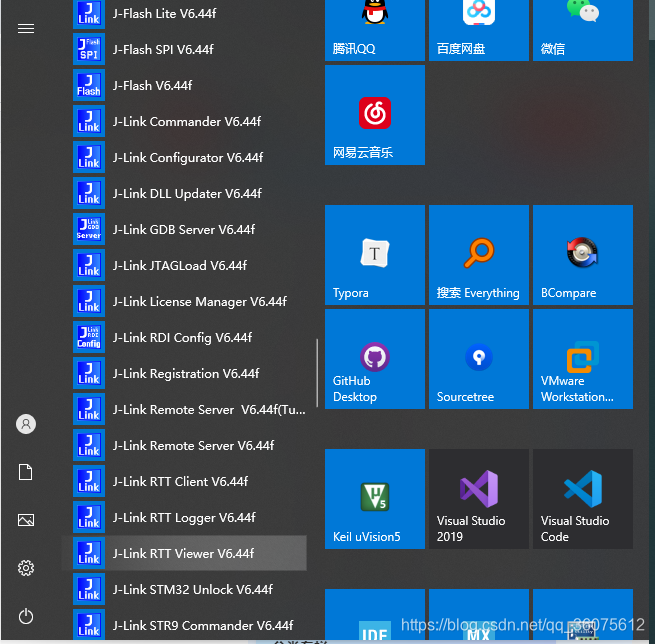Image resolution: width=655 pixels, height=644 pixels.
Task: Open J-Link Registration V6.44f
Action: [184, 373]
